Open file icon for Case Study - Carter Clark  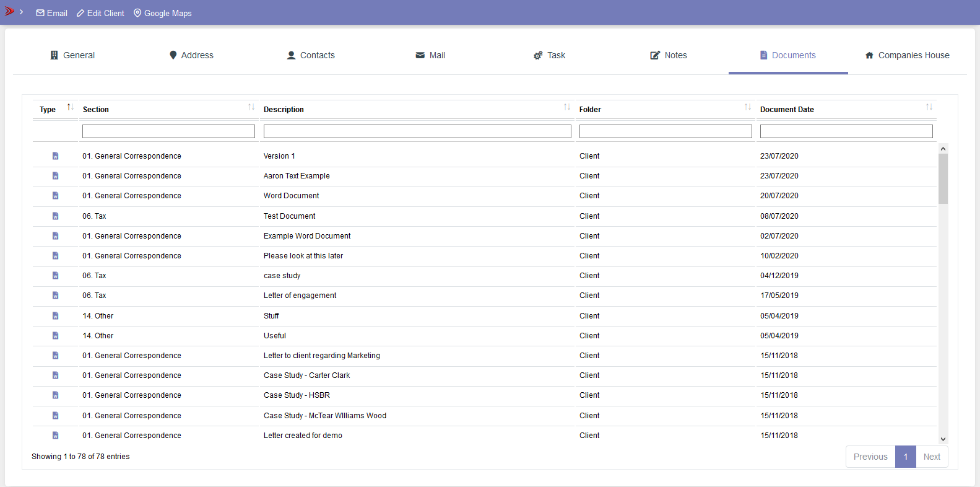click(x=55, y=375)
